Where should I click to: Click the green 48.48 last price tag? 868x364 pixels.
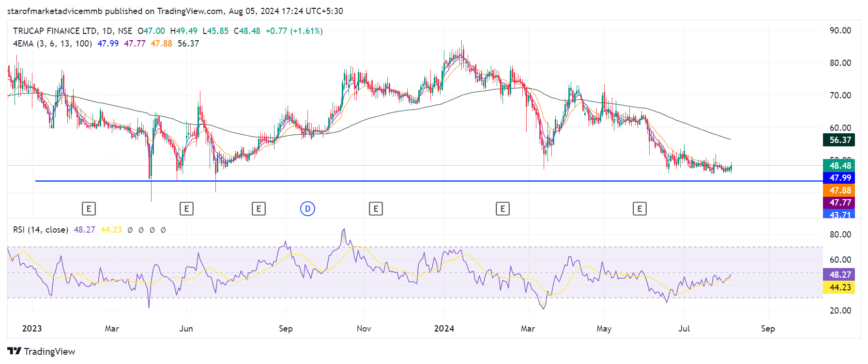point(839,165)
